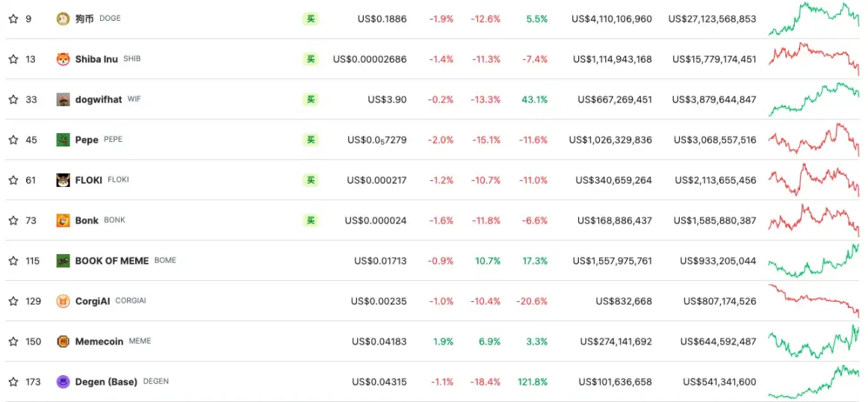868x402 pixels.
Task: Open the BOOK OF MEME coin name link
Action: 112,261
